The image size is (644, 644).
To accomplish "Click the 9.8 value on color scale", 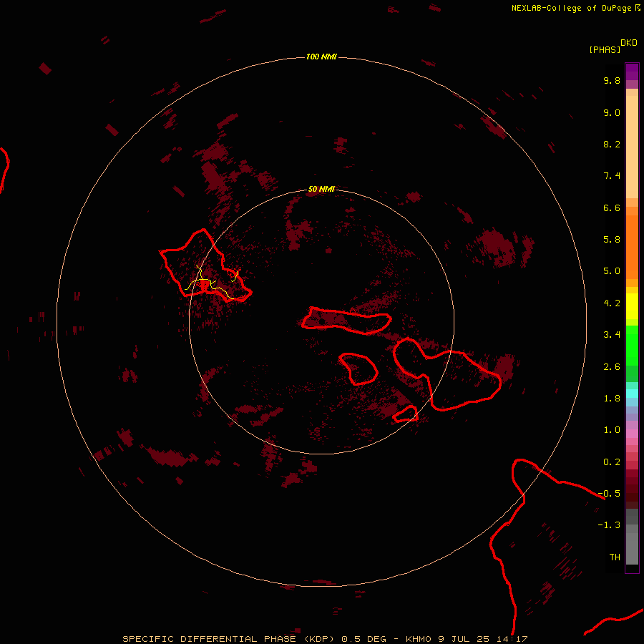I will [x=612, y=80].
